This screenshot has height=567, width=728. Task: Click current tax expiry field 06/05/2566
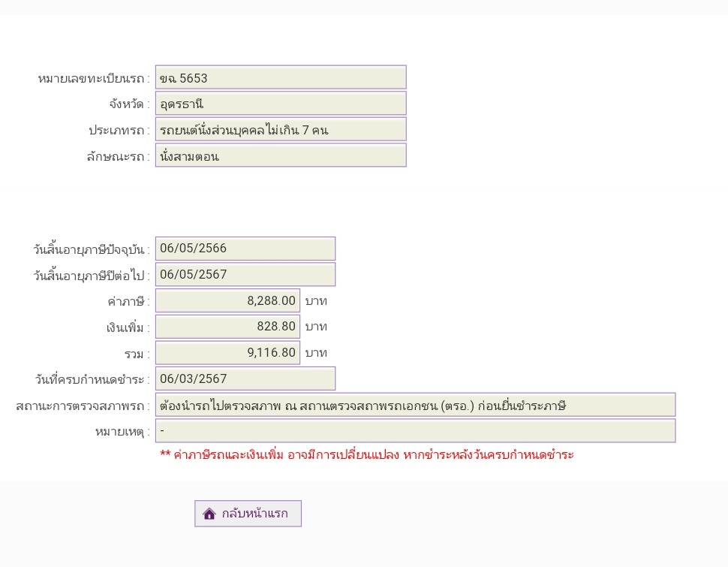click(x=245, y=249)
